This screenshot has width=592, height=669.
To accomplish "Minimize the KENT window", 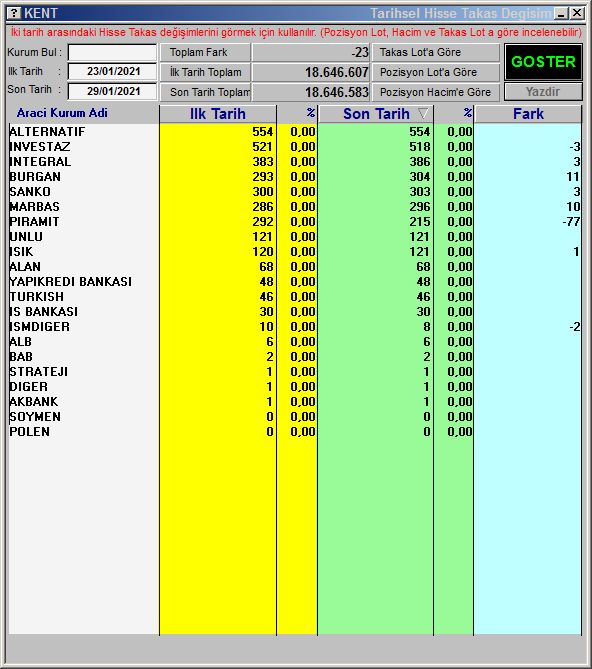I will coord(561,13).
